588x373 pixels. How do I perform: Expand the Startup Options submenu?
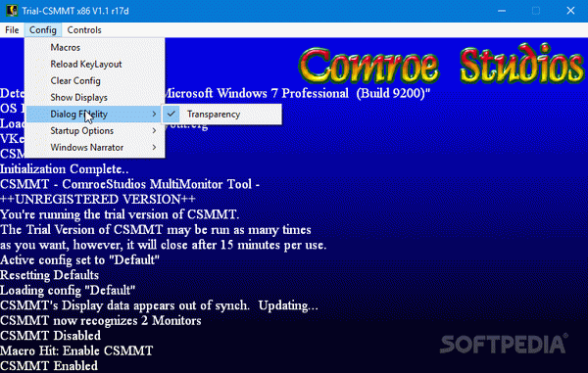(95, 131)
